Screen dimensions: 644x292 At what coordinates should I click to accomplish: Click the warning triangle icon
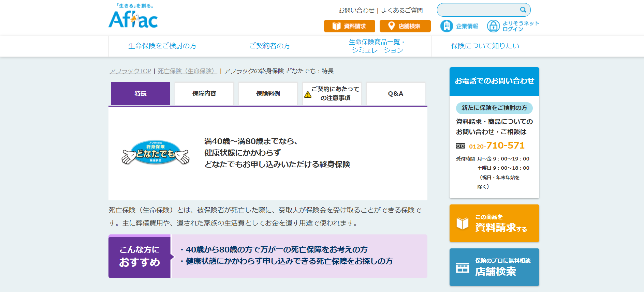coord(308,94)
